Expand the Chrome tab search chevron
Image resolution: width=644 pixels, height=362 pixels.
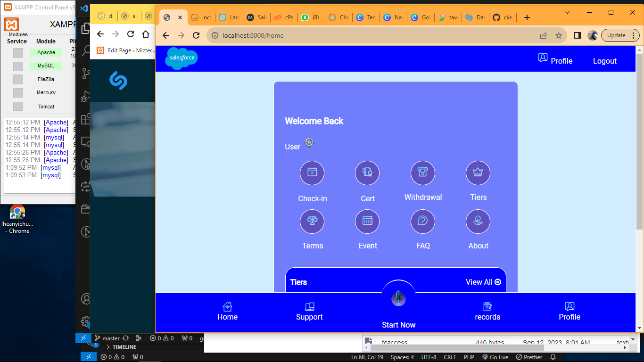coord(568,12)
